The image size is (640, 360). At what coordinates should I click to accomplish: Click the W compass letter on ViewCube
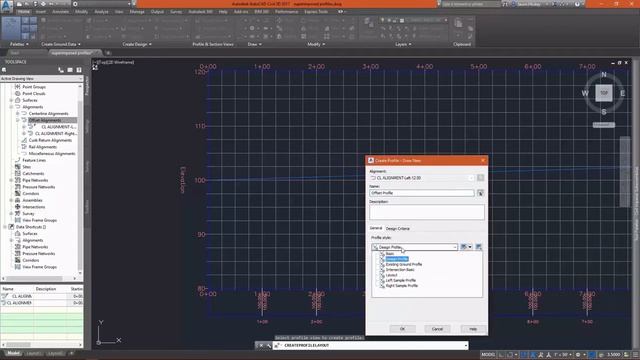(x=585, y=93)
